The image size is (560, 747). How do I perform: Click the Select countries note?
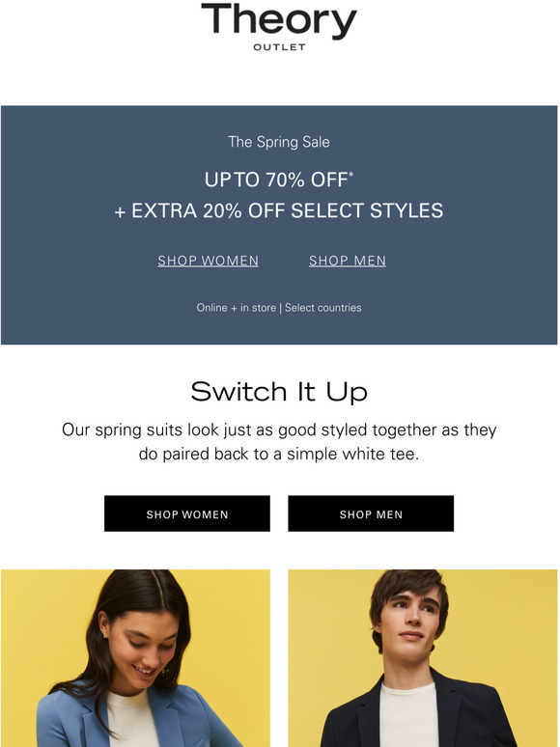coord(323,308)
